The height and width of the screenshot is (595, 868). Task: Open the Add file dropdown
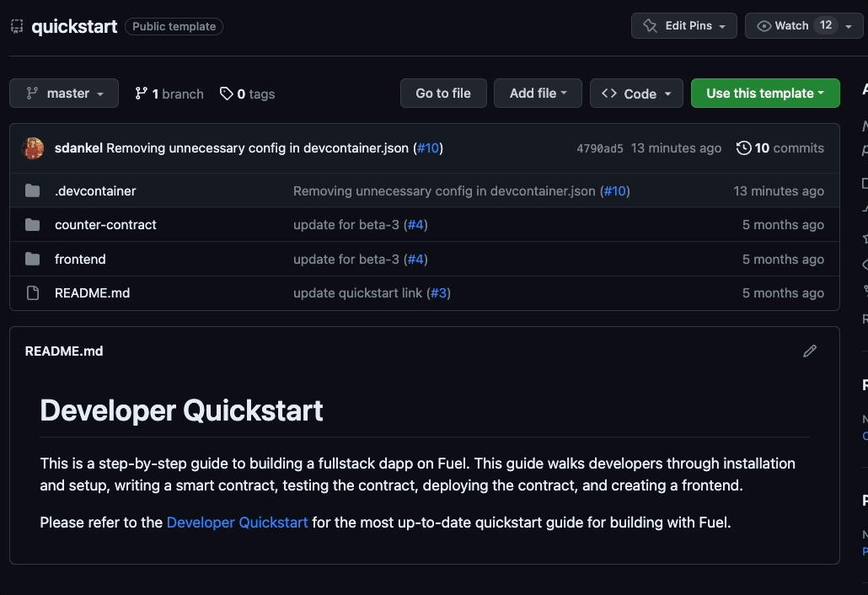[538, 93]
